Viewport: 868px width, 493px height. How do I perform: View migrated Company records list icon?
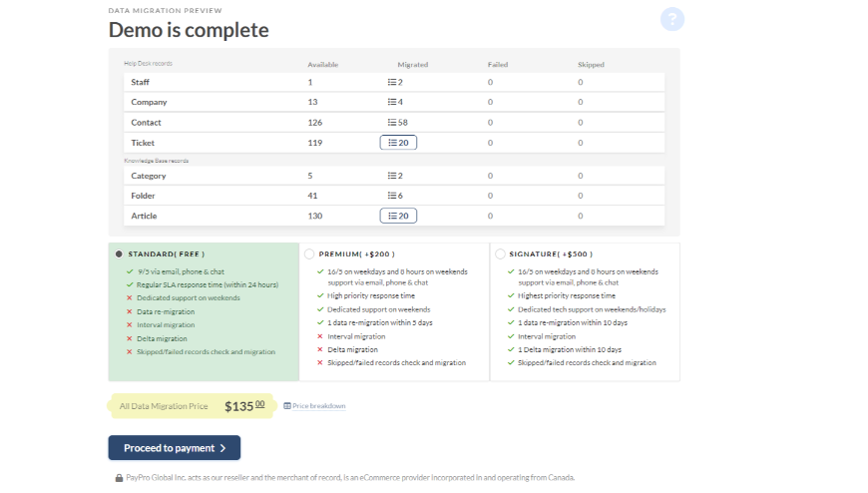point(392,102)
